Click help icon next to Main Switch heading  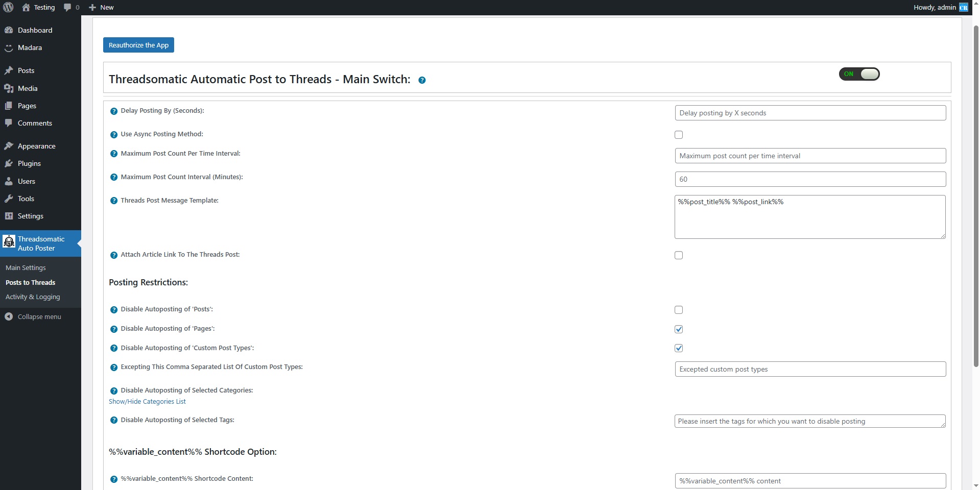(x=422, y=80)
